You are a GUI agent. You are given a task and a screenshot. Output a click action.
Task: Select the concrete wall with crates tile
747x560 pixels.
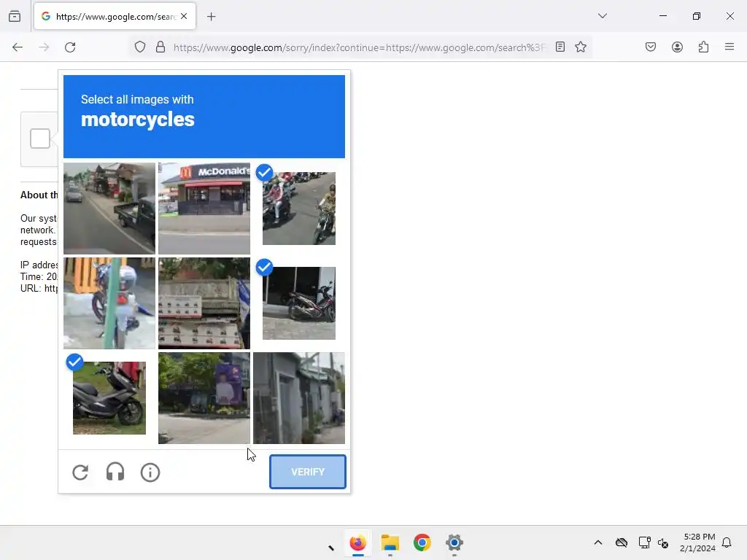[x=204, y=303]
